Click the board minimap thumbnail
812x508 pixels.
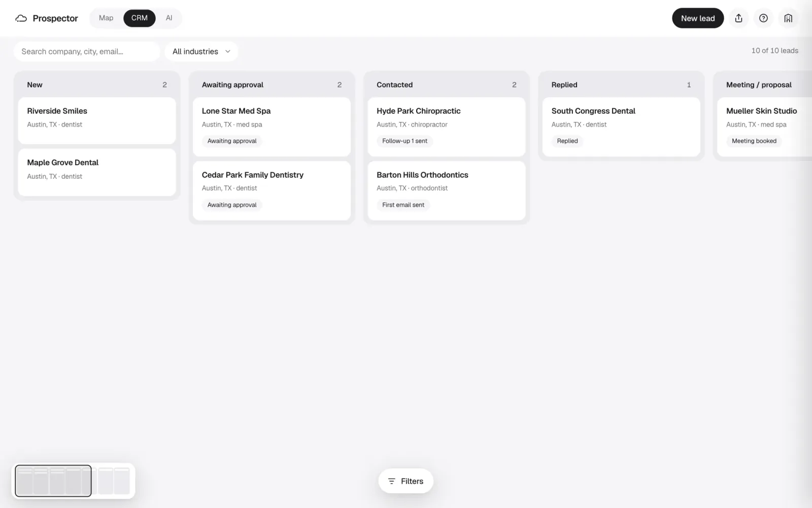pos(73,481)
